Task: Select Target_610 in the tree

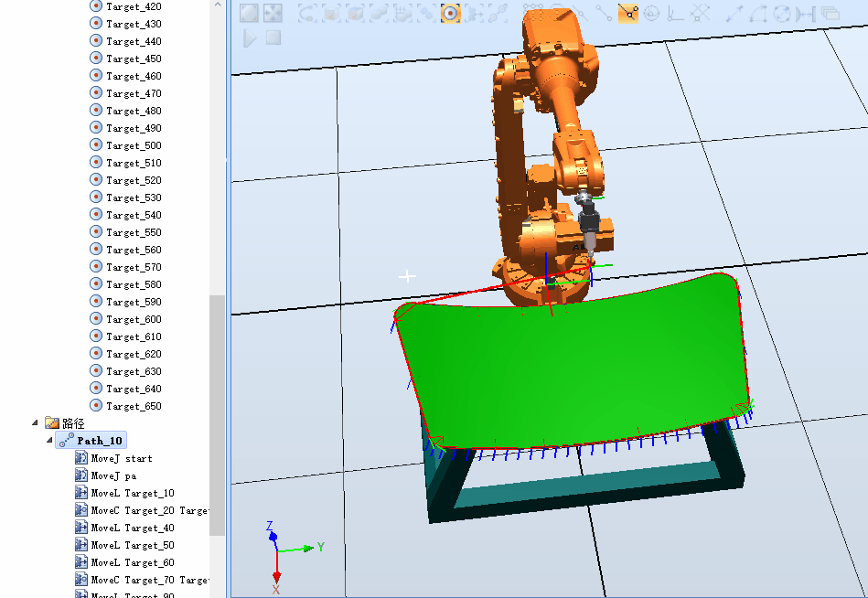Action: 134,336
